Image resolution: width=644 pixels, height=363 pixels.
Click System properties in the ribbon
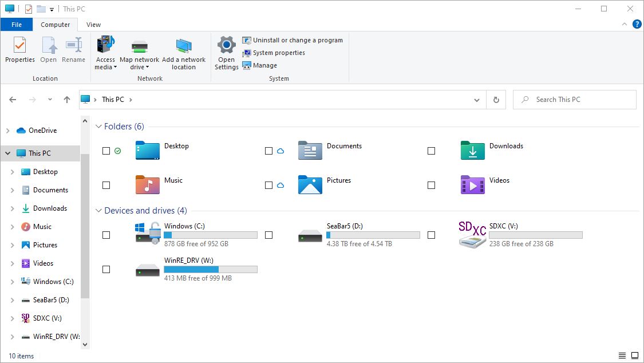[x=279, y=53]
